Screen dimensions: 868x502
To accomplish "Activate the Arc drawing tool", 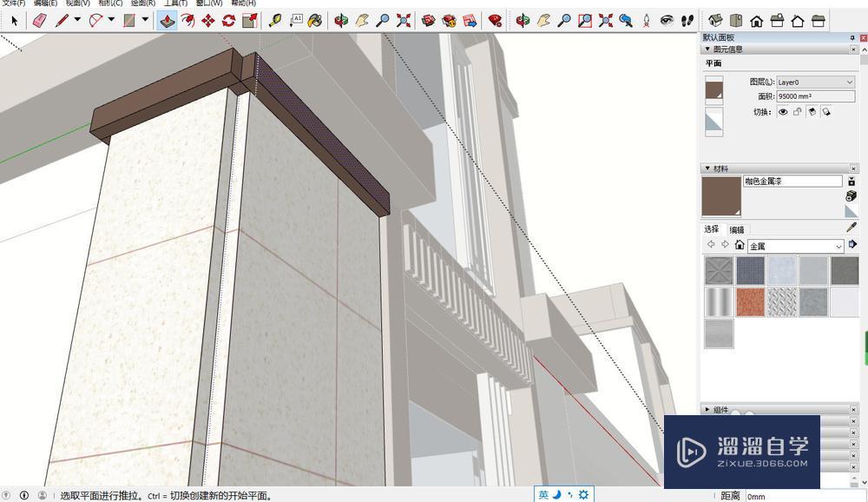I will pos(95,21).
